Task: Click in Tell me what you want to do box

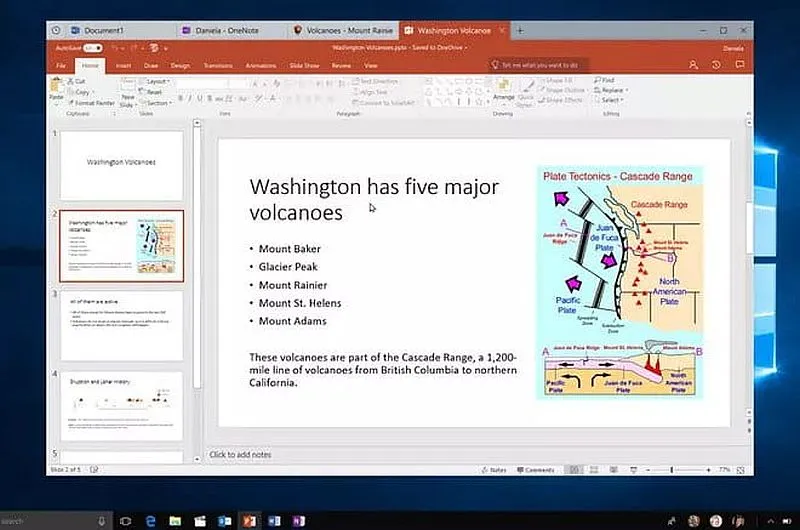Action: 538,65
